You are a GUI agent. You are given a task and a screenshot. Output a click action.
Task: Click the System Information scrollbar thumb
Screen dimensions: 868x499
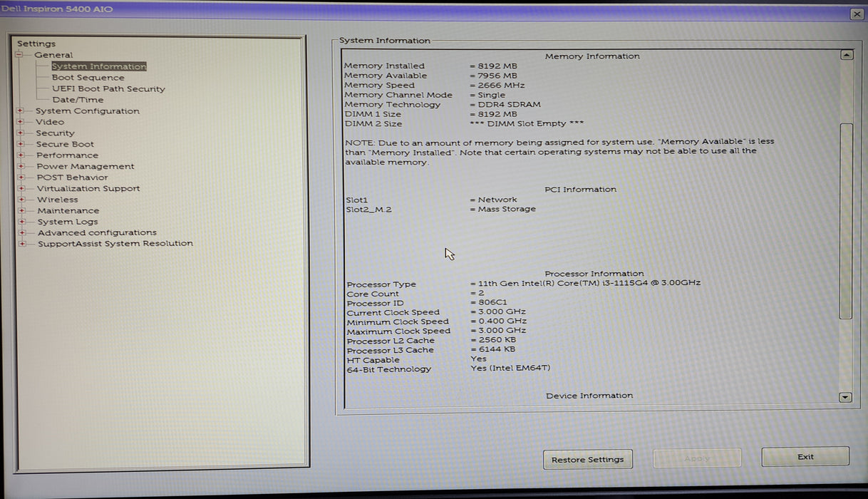[846, 221]
